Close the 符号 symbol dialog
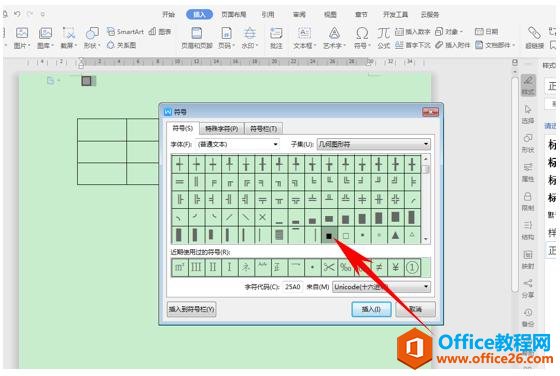Screen dimensions: 560x376 (430, 112)
